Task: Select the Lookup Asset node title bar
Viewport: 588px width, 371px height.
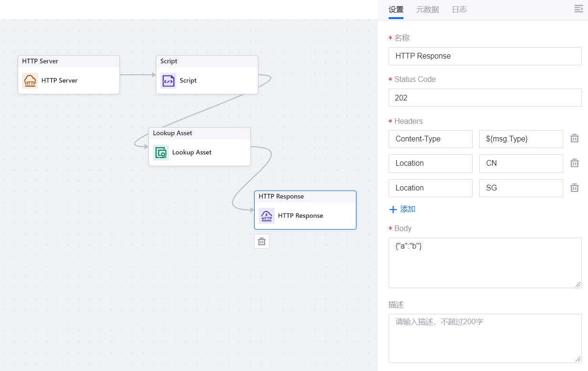Action: pyautogui.click(x=199, y=133)
